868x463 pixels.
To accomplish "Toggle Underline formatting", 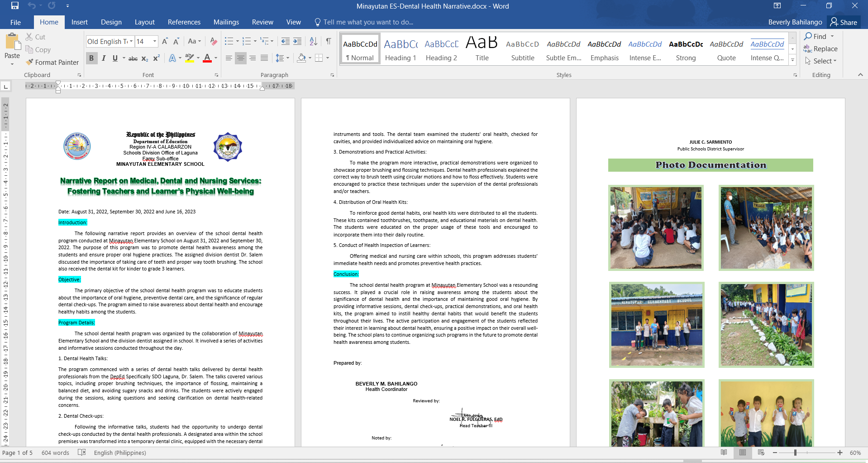I will coord(115,58).
